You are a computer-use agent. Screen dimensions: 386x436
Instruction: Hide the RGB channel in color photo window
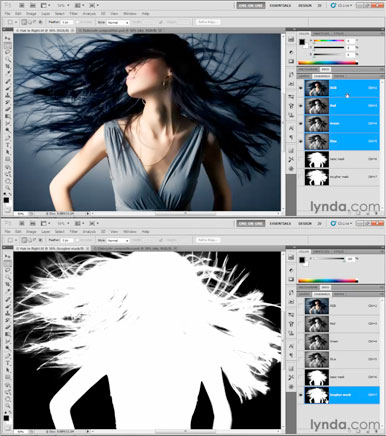click(x=301, y=88)
